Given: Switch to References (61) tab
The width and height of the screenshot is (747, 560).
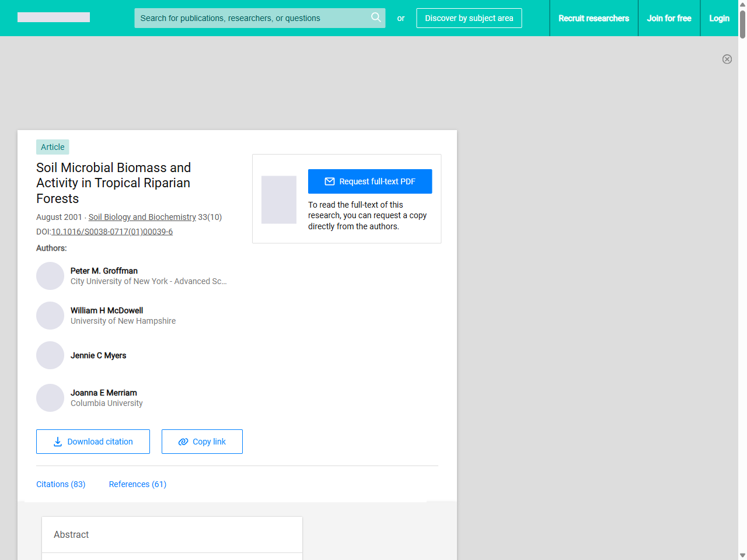Looking at the screenshot, I should [x=138, y=484].
